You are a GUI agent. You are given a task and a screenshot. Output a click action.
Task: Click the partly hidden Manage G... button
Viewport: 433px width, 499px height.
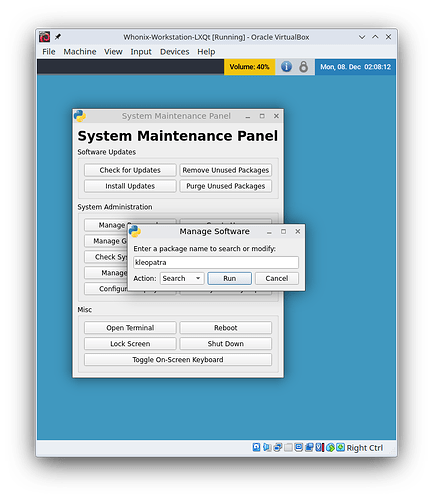[x=106, y=241]
